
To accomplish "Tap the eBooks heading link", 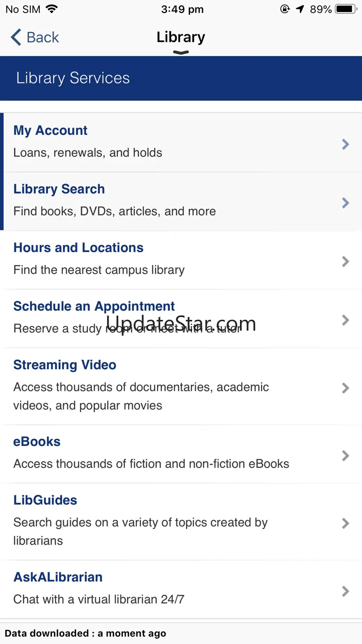I will pos(37,442).
